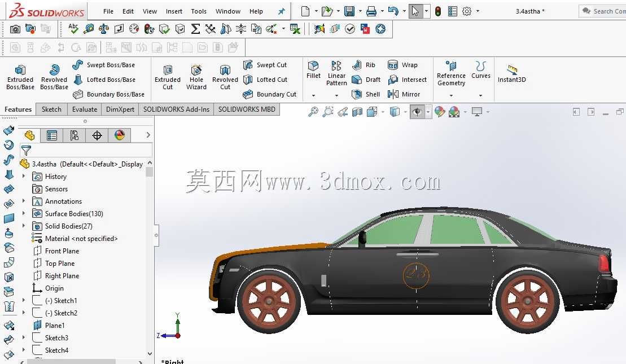
Task: Switch to the SOLIDWORKS Add-Ins tab
Action: pyautogui.click(x=176, y=109)
